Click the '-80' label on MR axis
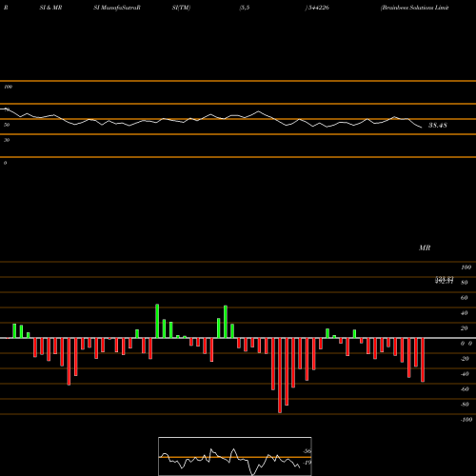 [465, 405]
